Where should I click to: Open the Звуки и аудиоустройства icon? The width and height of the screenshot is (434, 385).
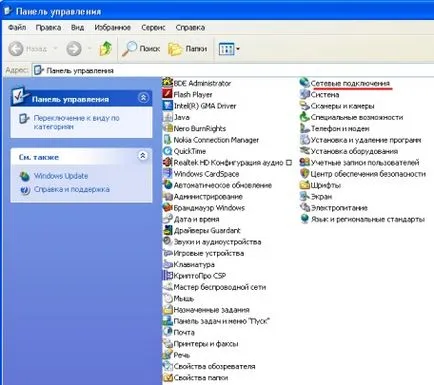(167, 241)
